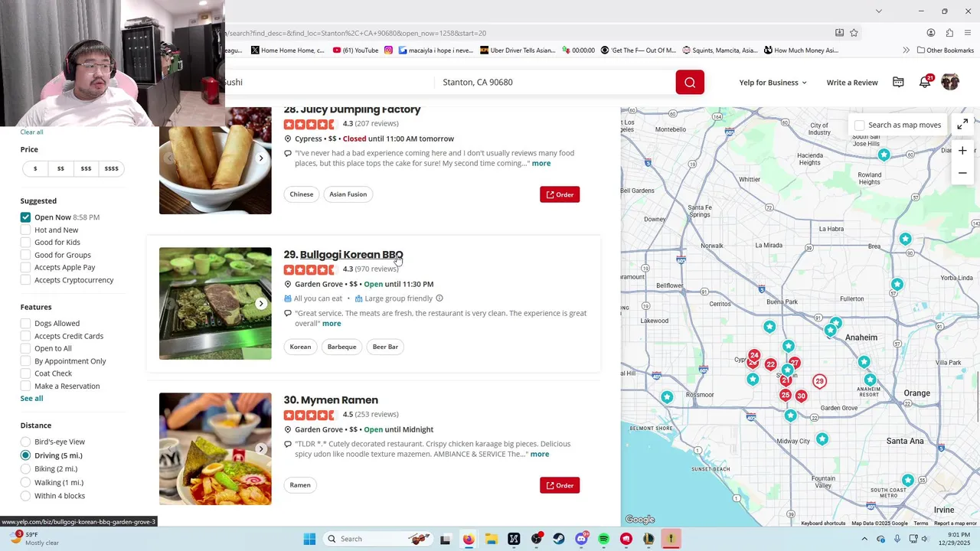The image size is (980, 551).
Task: Open the Yelp user profile avatar
Action: pos(950,82)
